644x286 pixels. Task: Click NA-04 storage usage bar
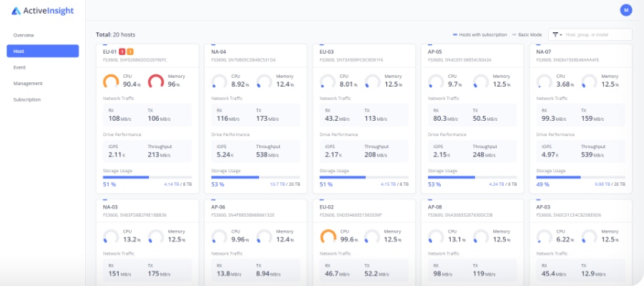[x=255, y=177]
